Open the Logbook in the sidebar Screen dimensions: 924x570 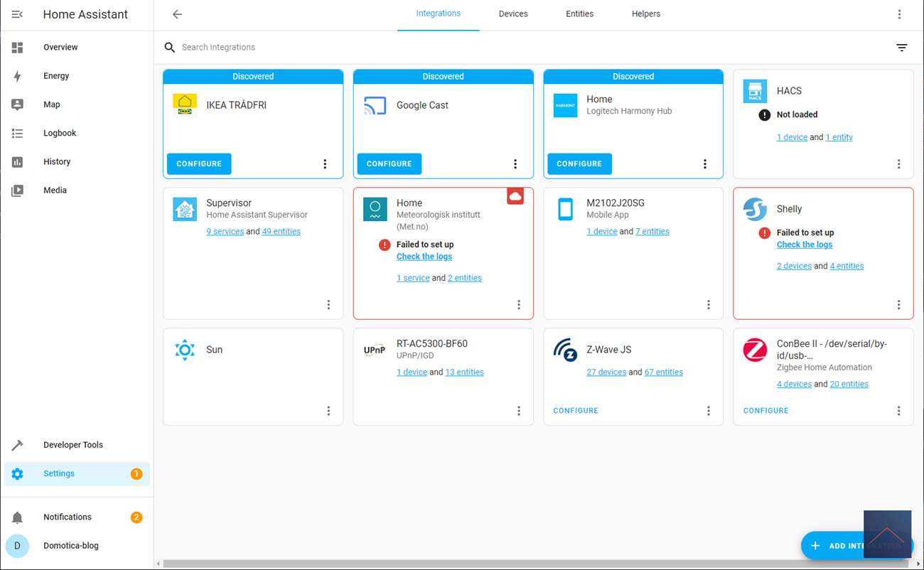[x=60, y=133]
